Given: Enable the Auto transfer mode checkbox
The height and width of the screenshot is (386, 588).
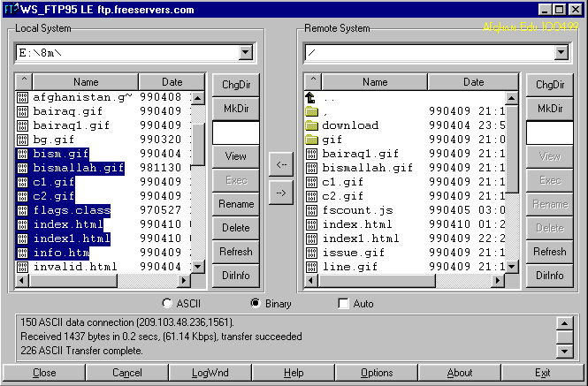Looking at the screenshot, I should click(344, 304).
